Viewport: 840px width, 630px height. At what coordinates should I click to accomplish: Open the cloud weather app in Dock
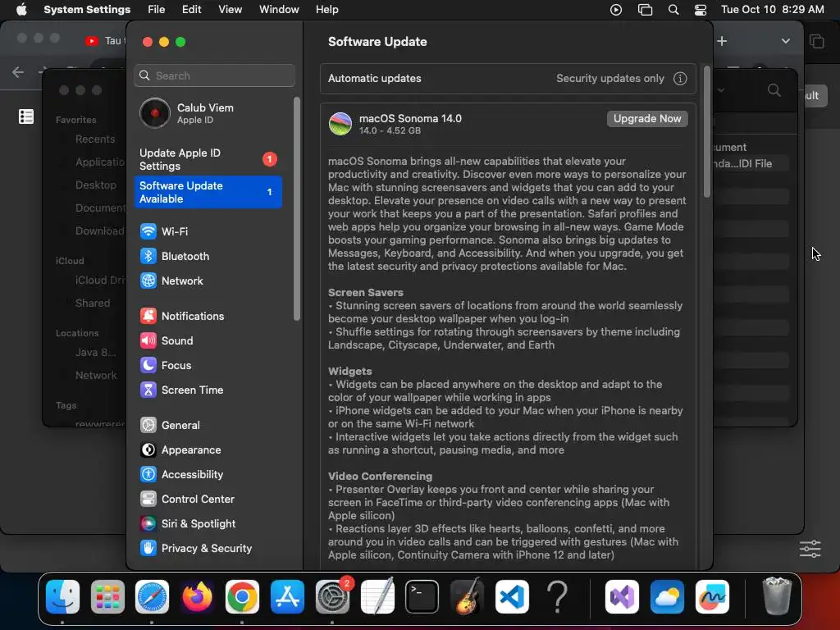pyautogui.click(x=667, y=596)
